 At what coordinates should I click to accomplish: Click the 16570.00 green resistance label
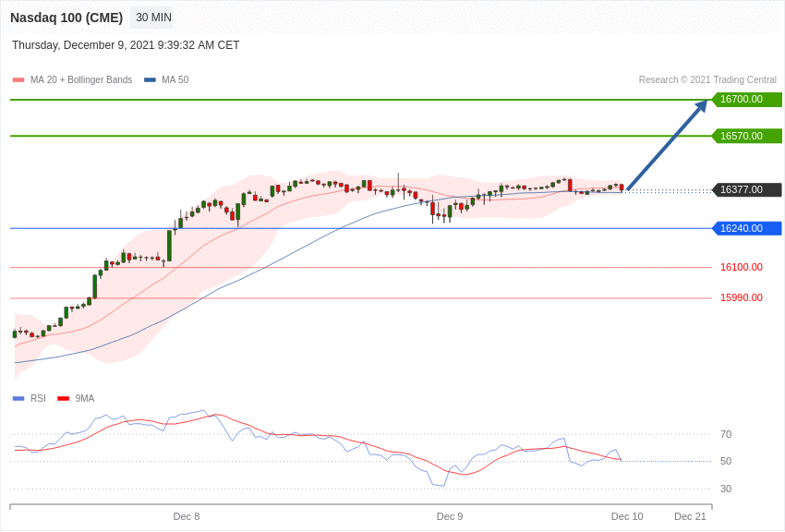747,136
